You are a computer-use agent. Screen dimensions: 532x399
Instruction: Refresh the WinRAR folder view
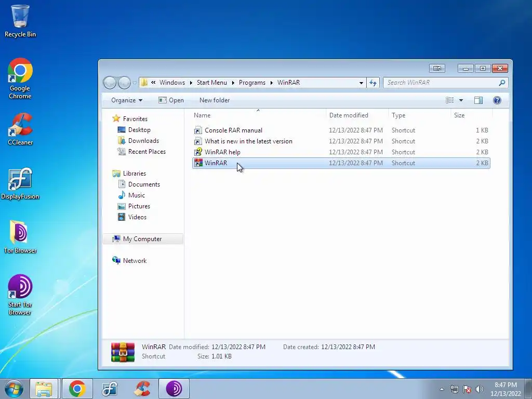[x=373, y=83]
